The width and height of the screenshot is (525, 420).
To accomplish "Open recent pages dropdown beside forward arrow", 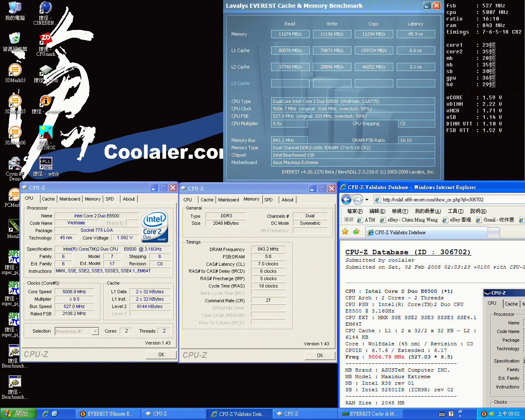I will tap(367, 200).
